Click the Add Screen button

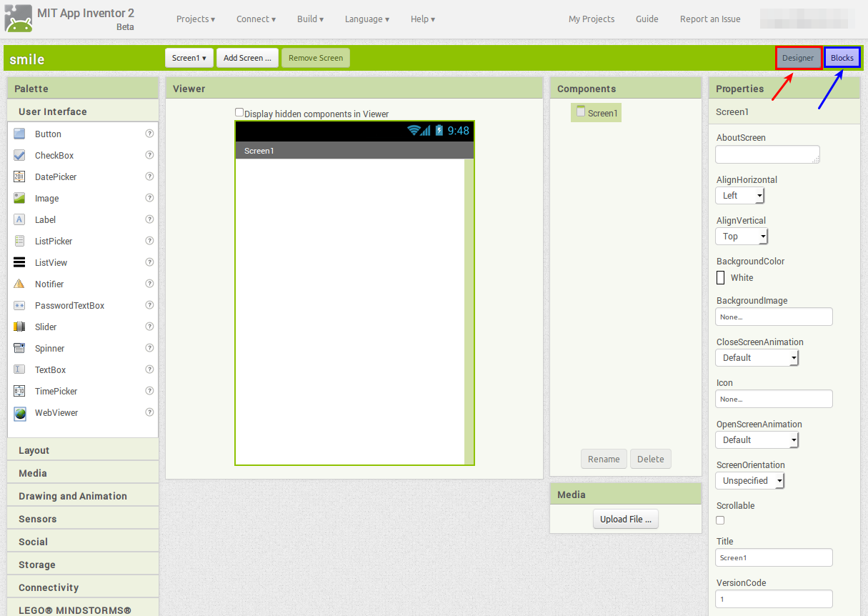click(x=247, y=58)
